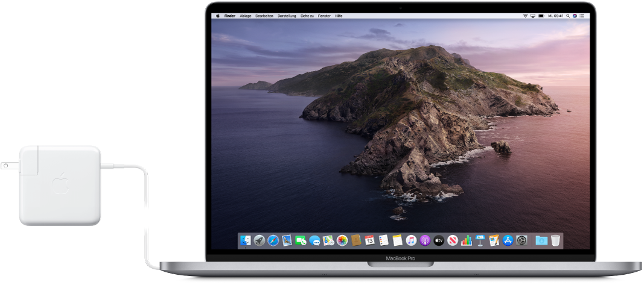Open Calendar icon showing 13

pyautogui.click(x=369, y=240)
